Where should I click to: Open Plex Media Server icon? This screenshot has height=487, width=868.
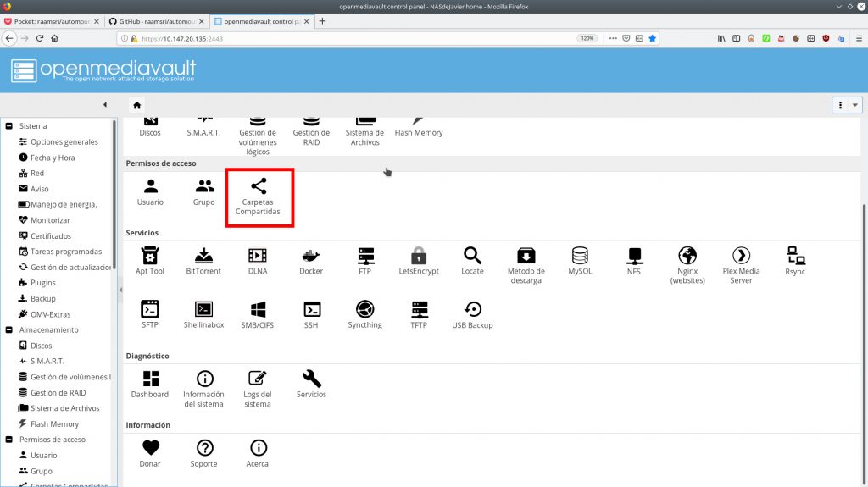(741, 265)
